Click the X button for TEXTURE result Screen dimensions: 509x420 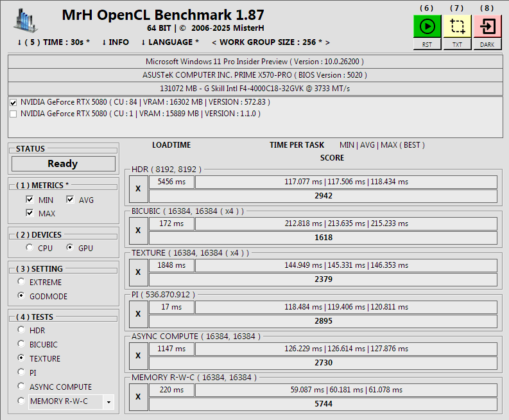click(x=138, y=272)
